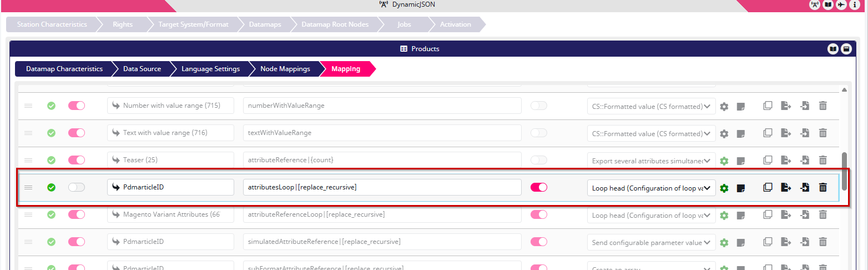The height and width of the screenshot is (270, 868).
Task: Click the attributesLoop|[replace_recursive] text field
Action: [x=382, y=187]
